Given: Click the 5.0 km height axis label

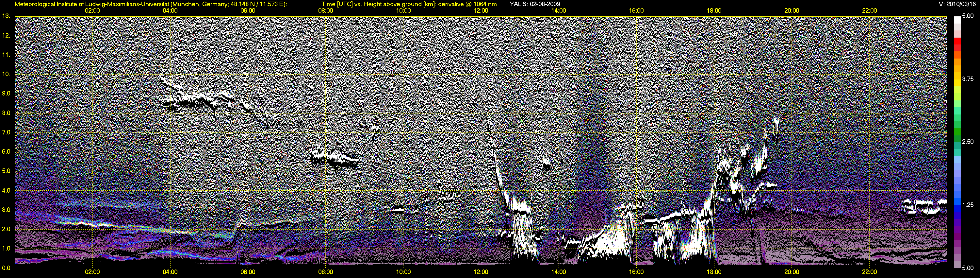Looking at the screenshot, I should pos(6,171).
